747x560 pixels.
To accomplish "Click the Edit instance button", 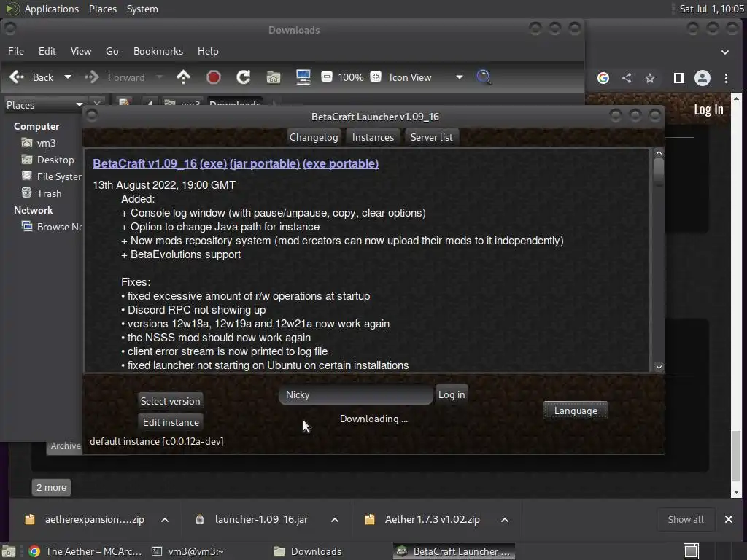I will 171,422.
